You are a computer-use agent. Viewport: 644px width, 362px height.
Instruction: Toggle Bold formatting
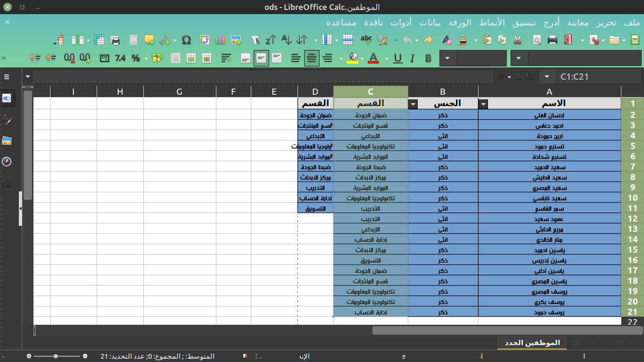[428, 58]
